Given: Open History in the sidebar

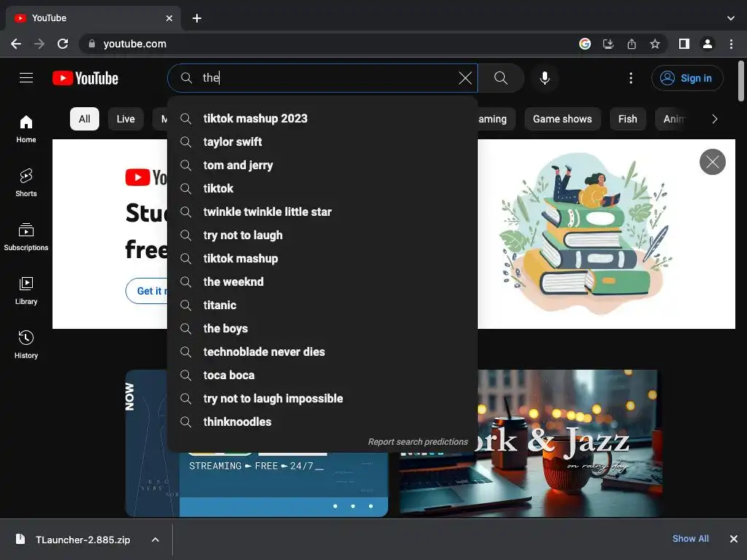Looking at the screenshot, I should pyautogui.click(x=26, y=344).
